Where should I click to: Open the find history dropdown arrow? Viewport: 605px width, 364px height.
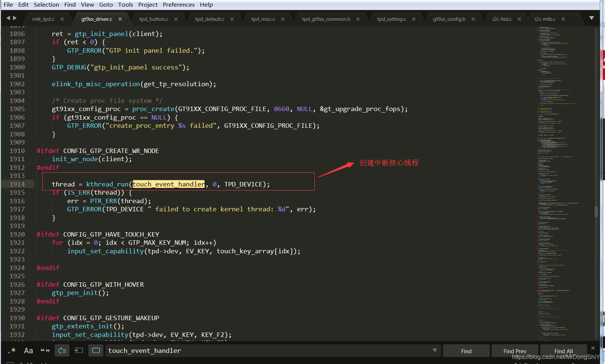tap(434, 351)
